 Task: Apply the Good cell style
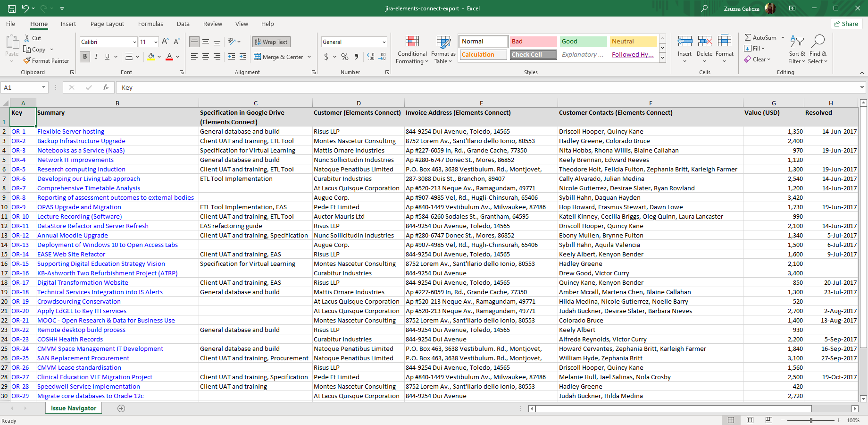[x=583, y=42]
